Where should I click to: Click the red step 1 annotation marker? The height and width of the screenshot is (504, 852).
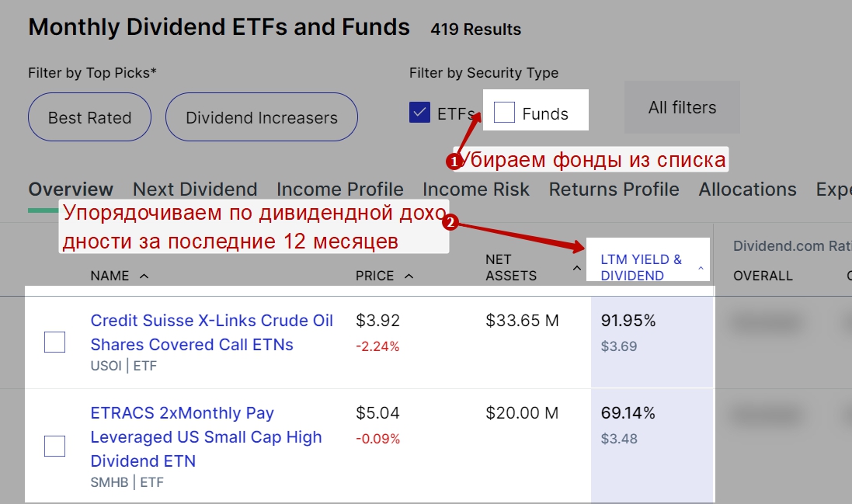[x=453, y=162]
